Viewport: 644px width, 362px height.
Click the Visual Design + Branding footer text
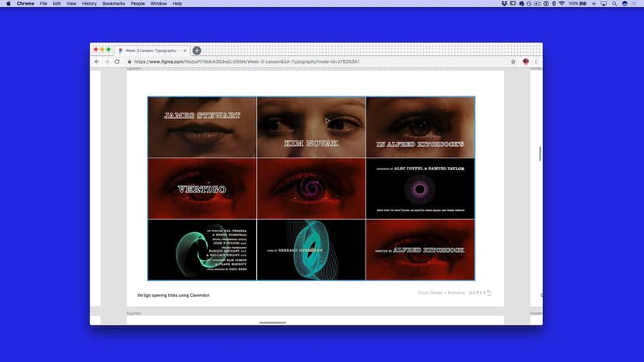coord(441,293)
